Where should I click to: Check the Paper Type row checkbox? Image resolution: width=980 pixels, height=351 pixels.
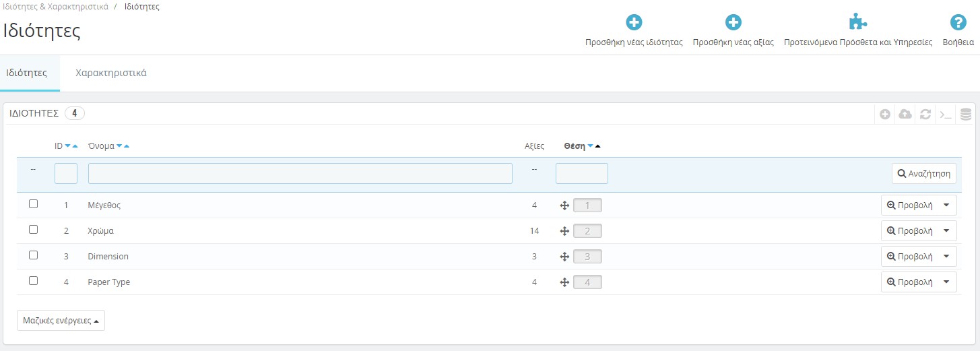point(33,281)
